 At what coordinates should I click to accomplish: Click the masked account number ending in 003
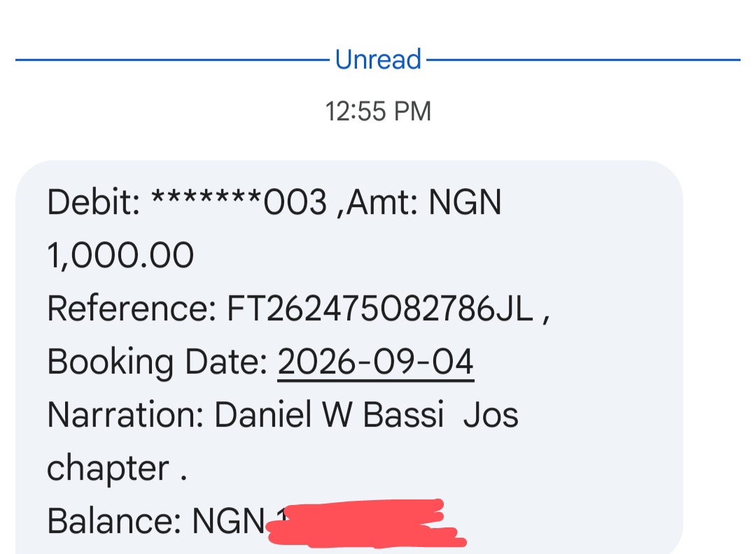(x=239, y=201)
